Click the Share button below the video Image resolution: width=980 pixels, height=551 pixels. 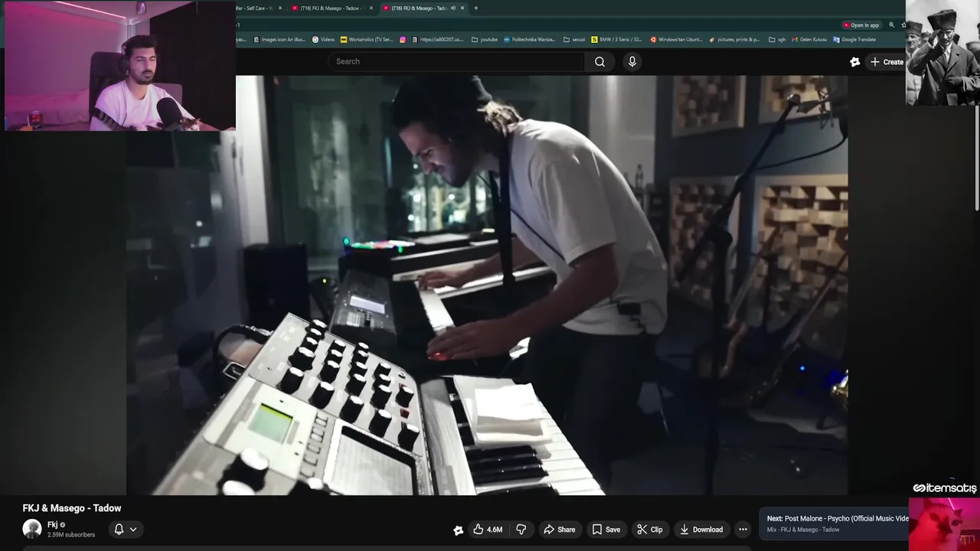[x=560, y=530]
